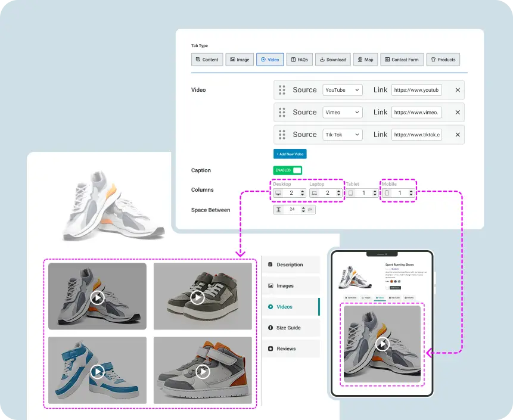Click the Vimeo link input field
513x420 pixels.
tap(417, 112)
